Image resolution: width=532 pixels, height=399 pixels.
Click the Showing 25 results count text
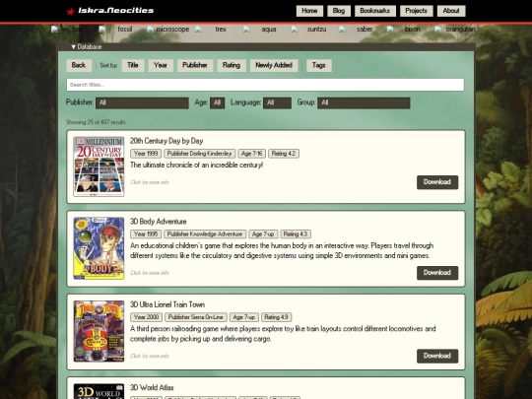[x=96, y=122]
